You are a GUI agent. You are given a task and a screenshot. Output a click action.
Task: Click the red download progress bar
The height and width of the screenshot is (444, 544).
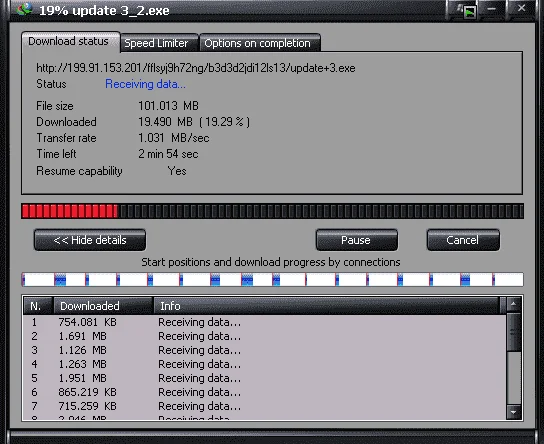point(272,211)
